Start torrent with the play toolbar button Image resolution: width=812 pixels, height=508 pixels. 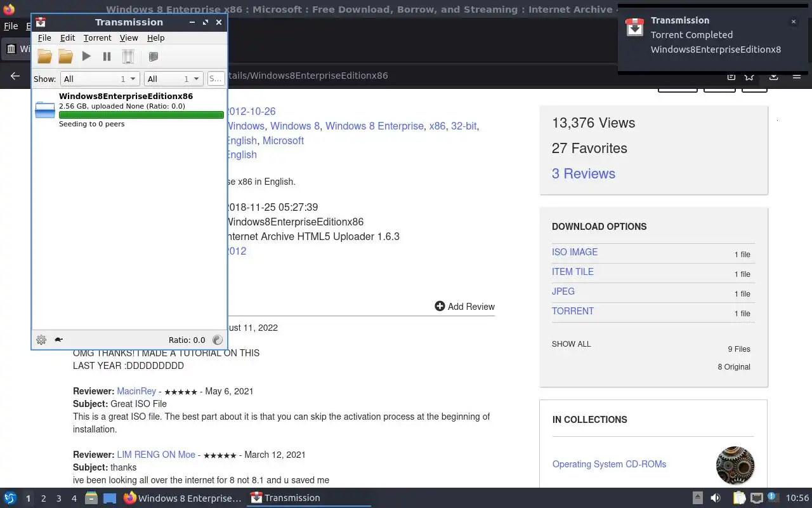click(86, 57)
